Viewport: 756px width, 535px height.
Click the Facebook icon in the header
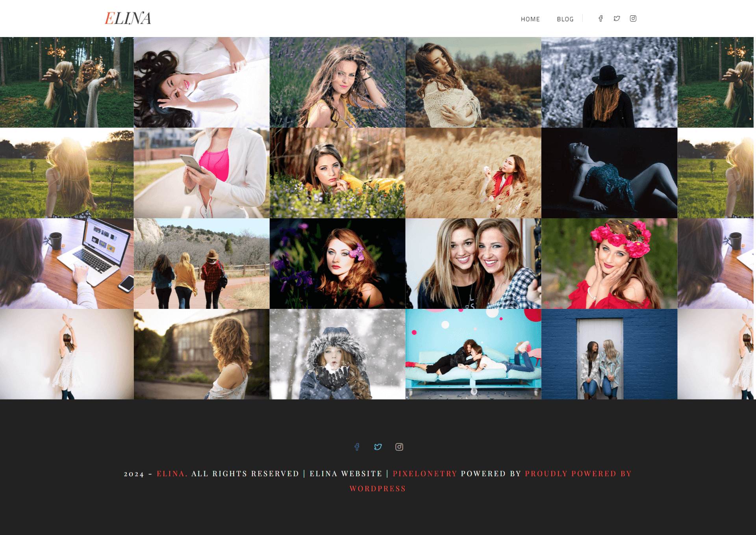point(600,19)
